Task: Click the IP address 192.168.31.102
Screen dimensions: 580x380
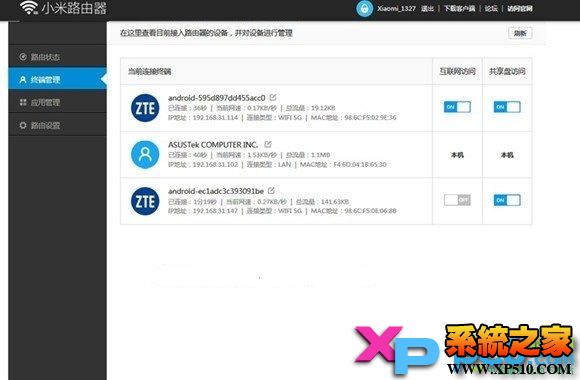Action: (x=215, y=164)
